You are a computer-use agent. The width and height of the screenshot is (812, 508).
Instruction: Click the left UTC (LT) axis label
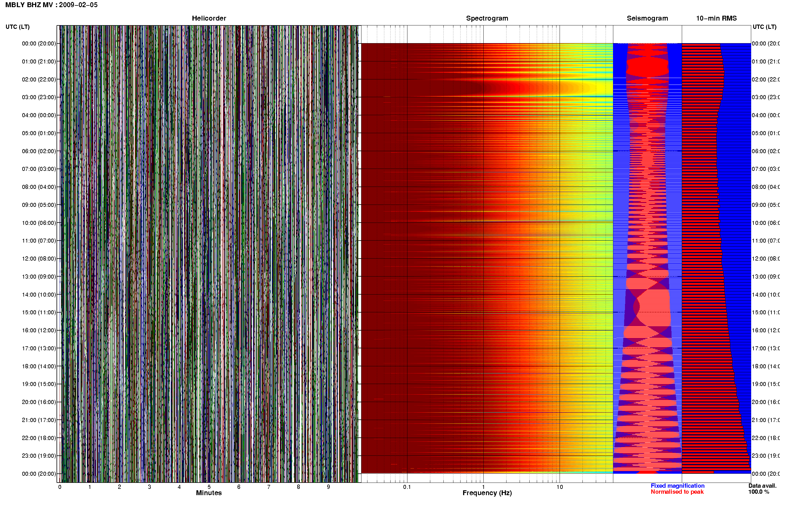[17, 27]
